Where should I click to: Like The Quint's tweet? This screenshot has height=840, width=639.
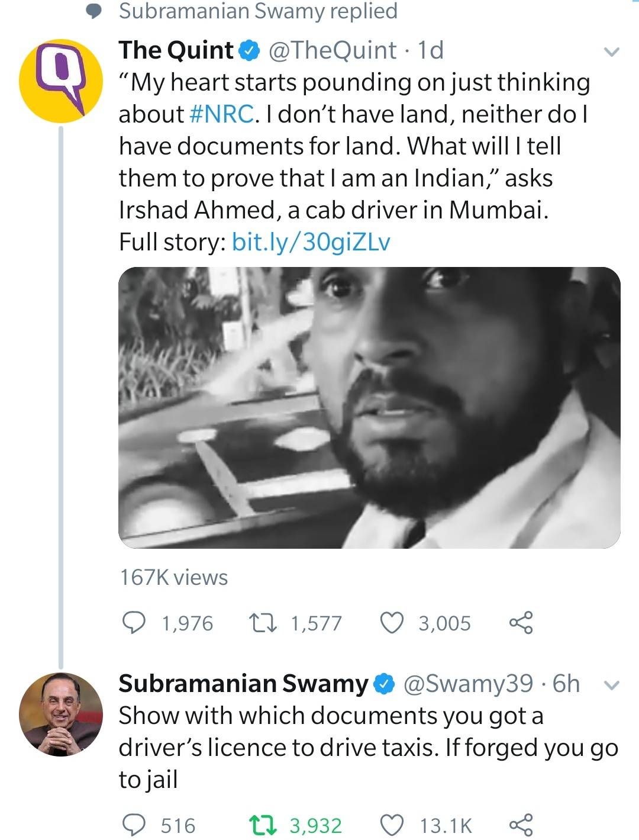(391, 623)
